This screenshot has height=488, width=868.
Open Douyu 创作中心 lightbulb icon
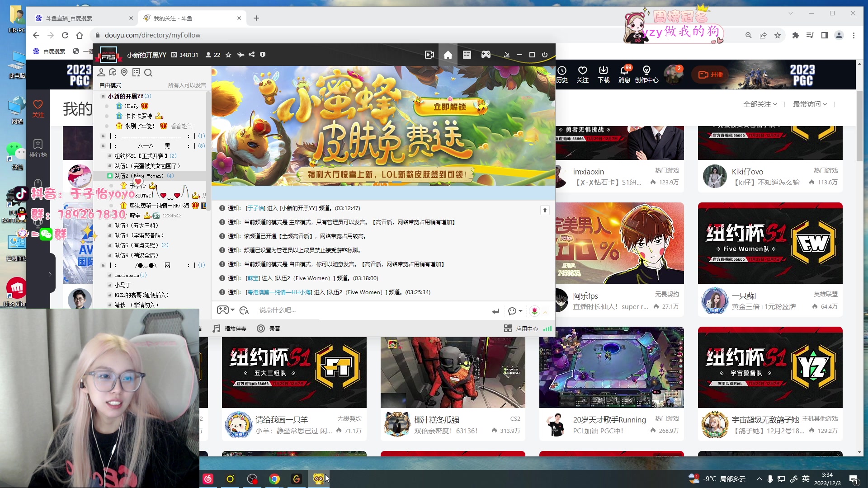(x=646, y=75)
